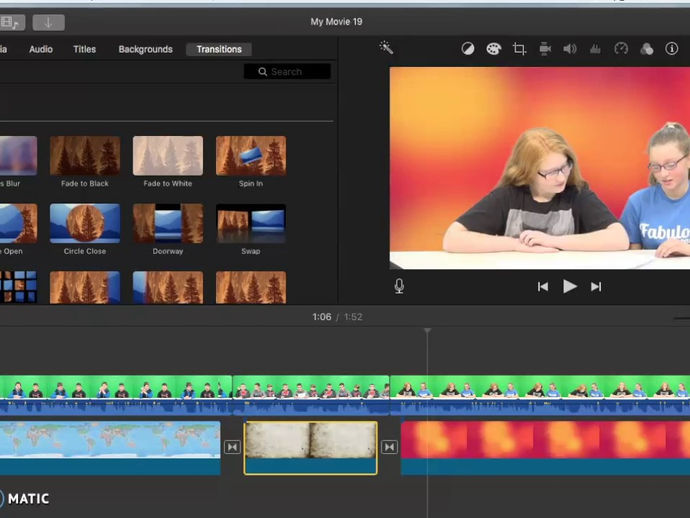Click the voiceover microphone icon
The image size is (690, 518).
(x=399, y=286)
